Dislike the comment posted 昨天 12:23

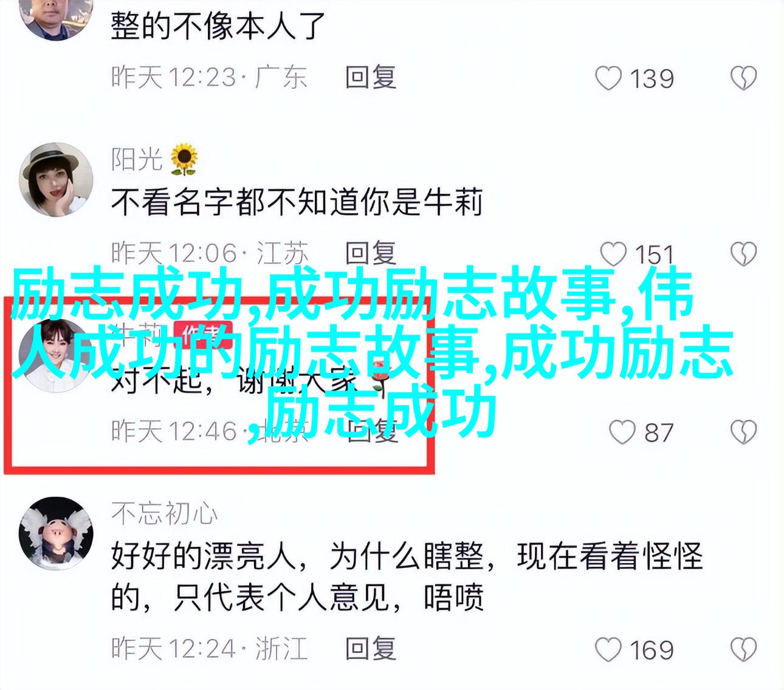coord(743,78)
